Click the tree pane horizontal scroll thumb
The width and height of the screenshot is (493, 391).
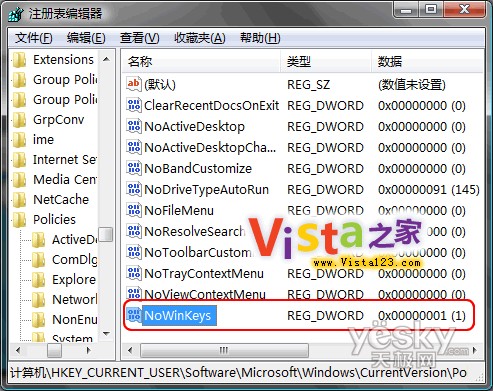click(54, 350)
